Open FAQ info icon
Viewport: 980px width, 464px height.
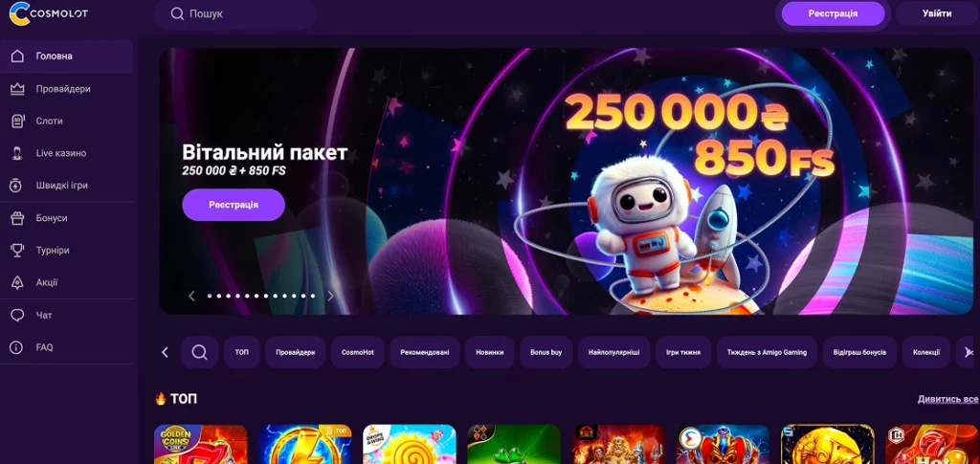[17, 347]
